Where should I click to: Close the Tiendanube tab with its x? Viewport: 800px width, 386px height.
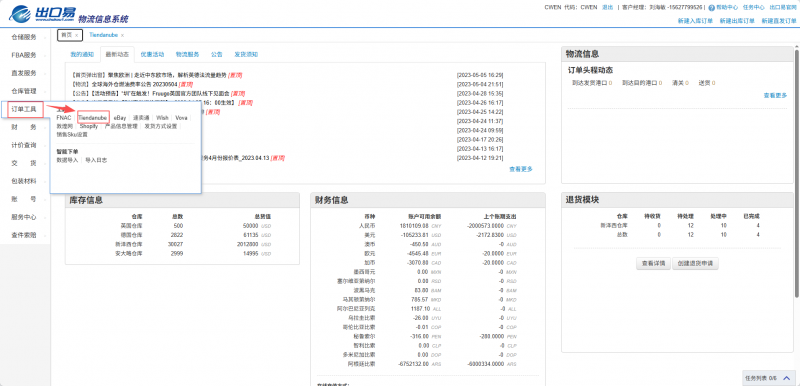point(122,35)
